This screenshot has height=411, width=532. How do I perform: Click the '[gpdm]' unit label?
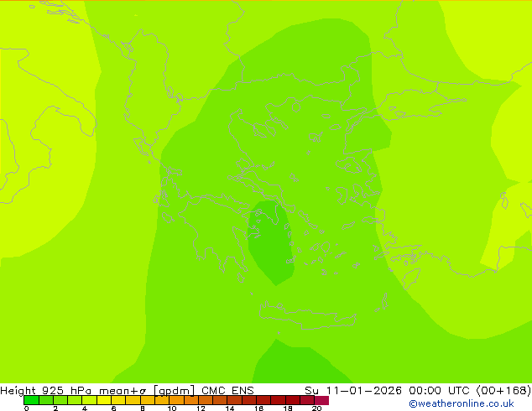pos(174,391)
